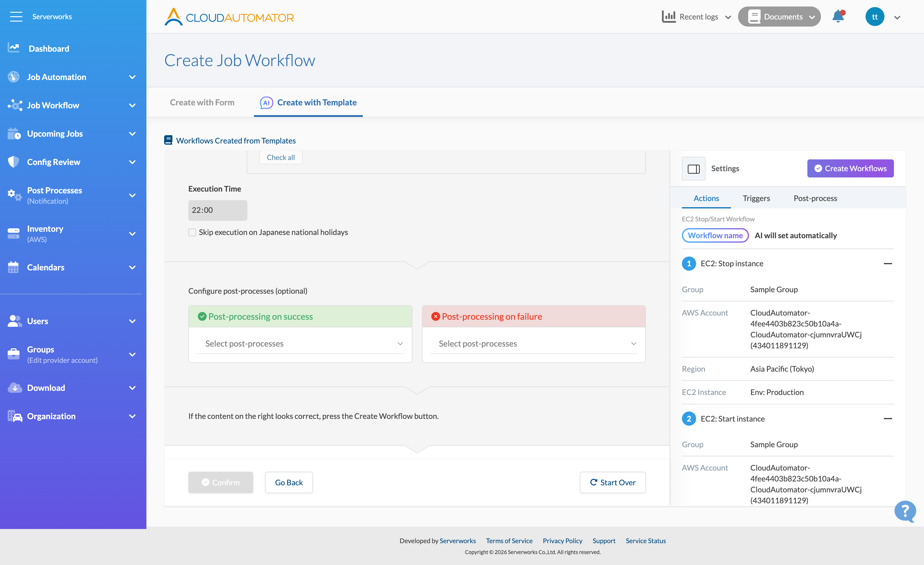Open the Documents dropdown

pyautogui.click(x=779, y=17)
